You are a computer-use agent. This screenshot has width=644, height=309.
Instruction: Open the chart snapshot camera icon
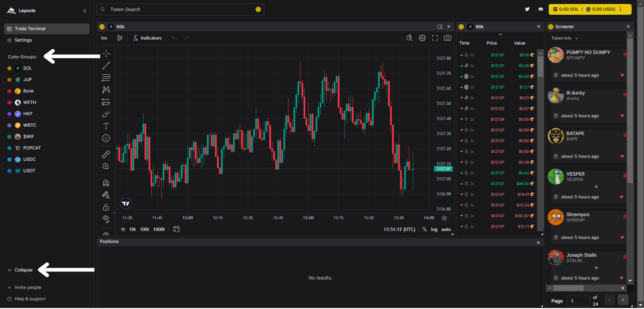pos(447,38)
